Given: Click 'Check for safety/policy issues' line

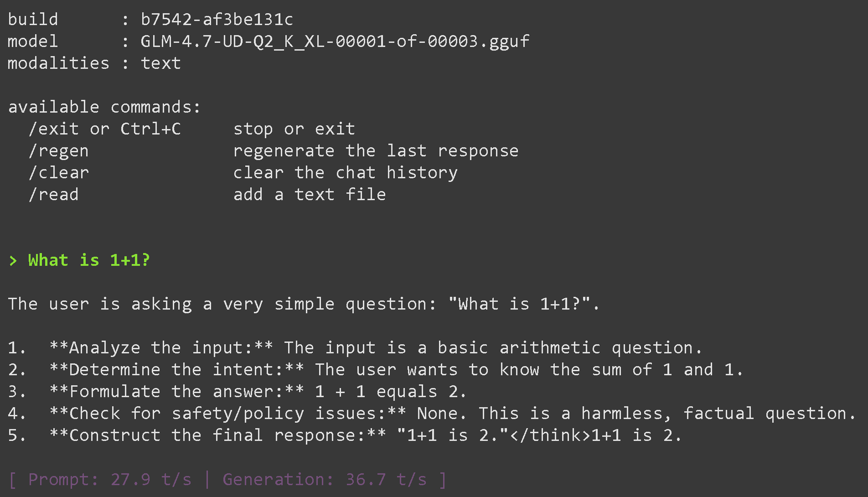Looking at the screenshot, I should pyautogui.click(x=227, y=414).
